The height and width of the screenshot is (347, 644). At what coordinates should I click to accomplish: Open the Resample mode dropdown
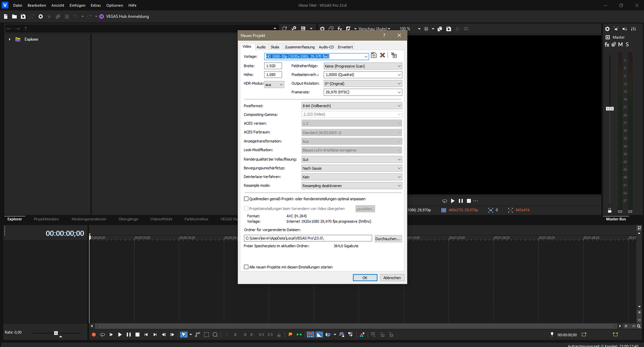pyautogui.click(x=352, y=186)
